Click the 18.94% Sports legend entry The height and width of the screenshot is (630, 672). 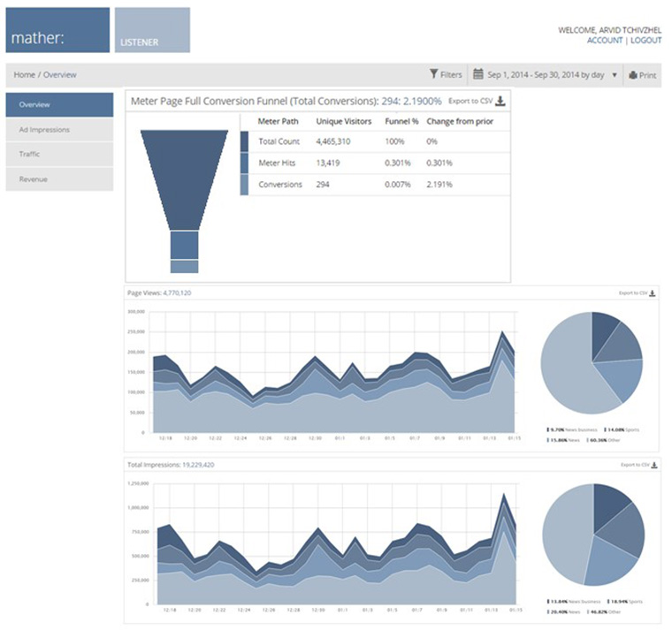625,602
